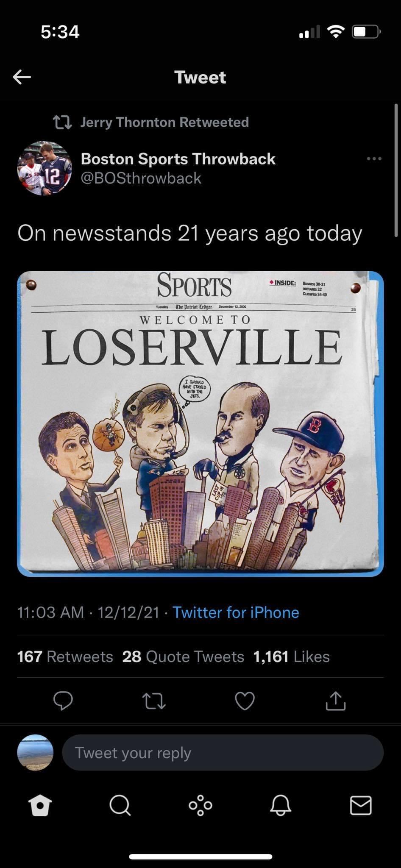Screen dimensions: 401x868
Task: Open Messages envelope icon
Action: point(361,805)
